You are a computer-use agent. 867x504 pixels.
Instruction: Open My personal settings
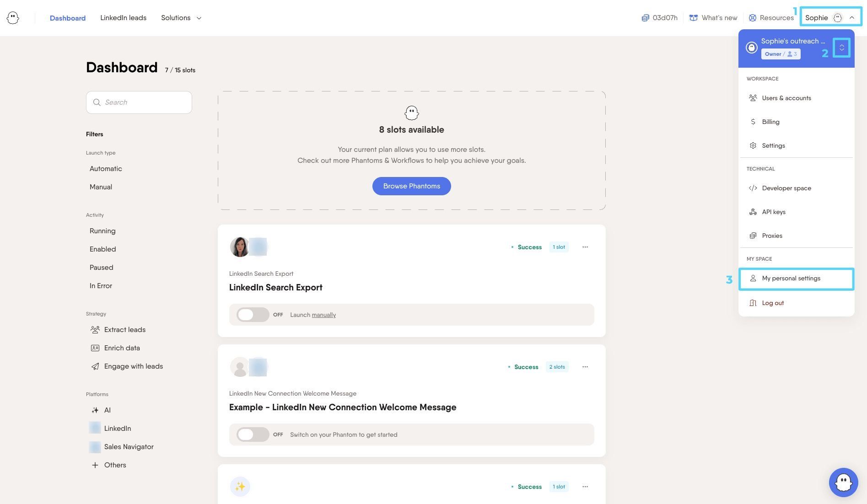[796, 279]
